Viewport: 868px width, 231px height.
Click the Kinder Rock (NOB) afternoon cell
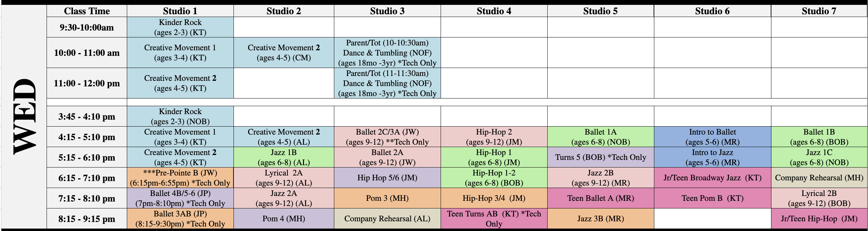180,117
